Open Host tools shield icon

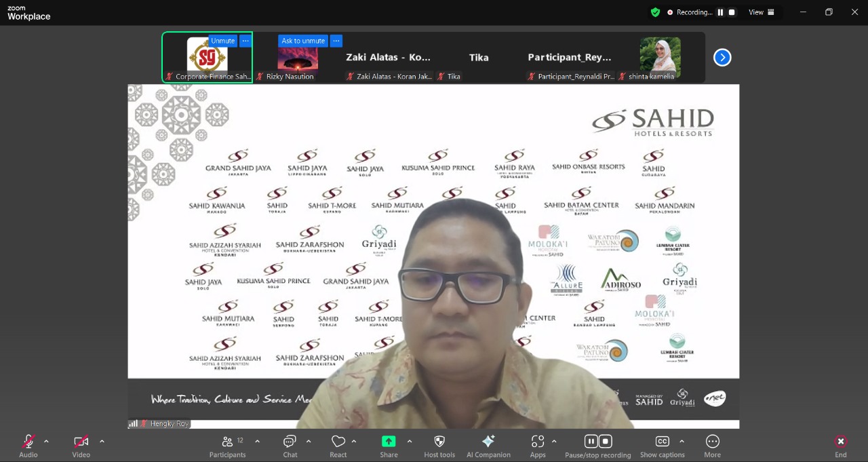pos(439,442)
